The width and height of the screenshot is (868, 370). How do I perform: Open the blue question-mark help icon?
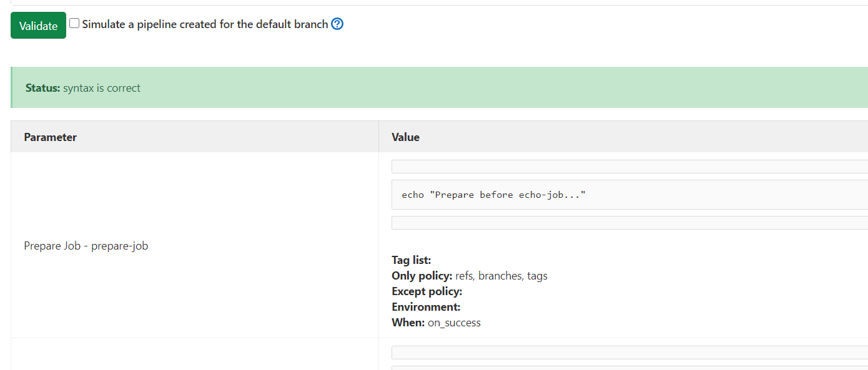pos(337,24)
